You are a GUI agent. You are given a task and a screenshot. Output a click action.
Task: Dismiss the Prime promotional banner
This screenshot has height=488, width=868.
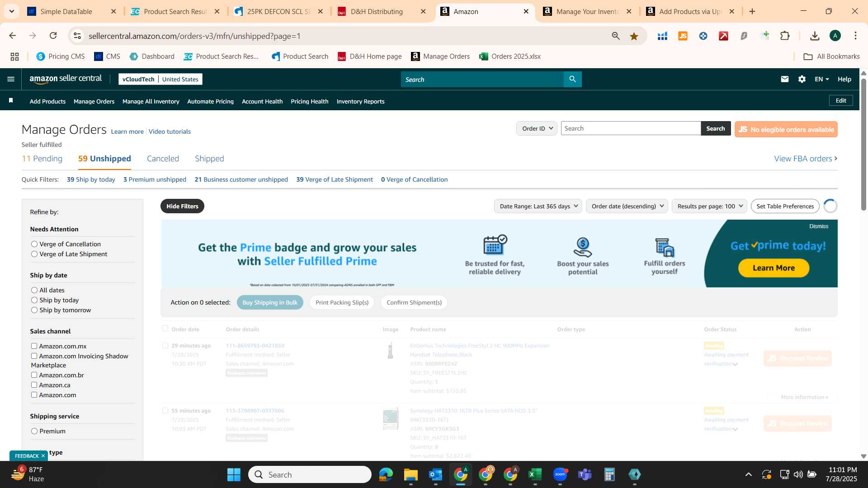tap(819, 226)
